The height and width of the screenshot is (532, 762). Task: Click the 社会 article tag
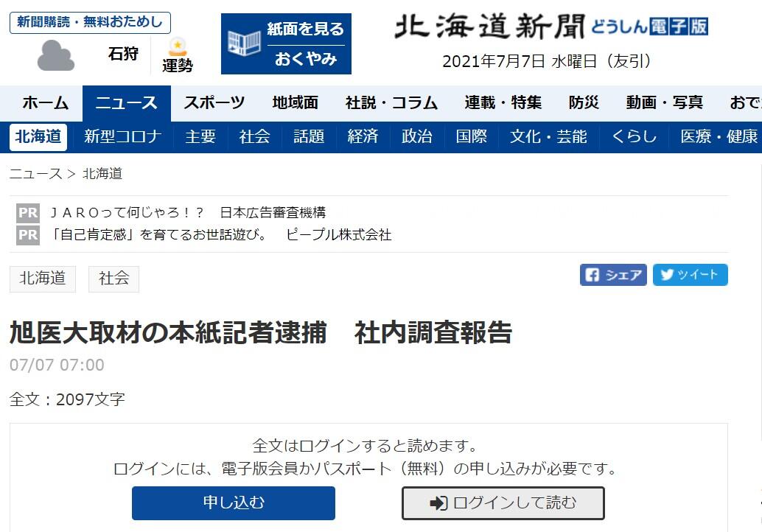(113, 279)
